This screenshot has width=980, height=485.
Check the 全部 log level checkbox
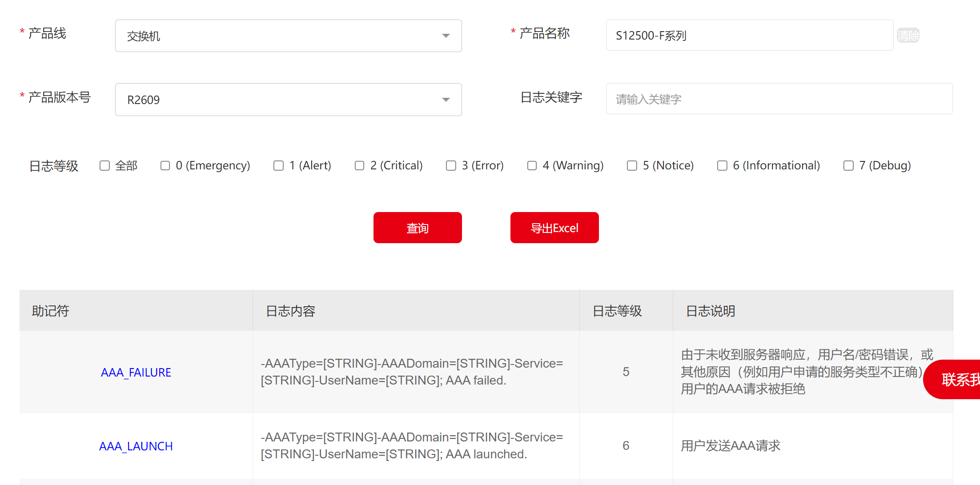point(105,165)
